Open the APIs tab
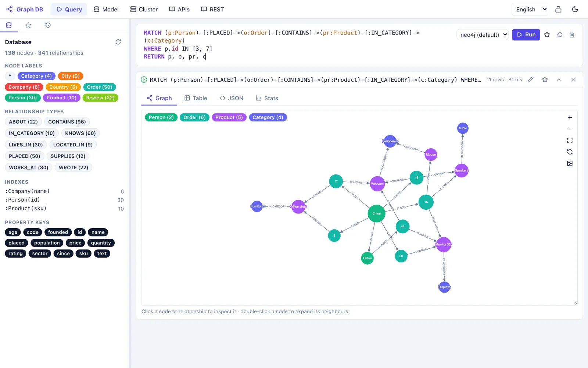588x368 pixels. [179, 9]
